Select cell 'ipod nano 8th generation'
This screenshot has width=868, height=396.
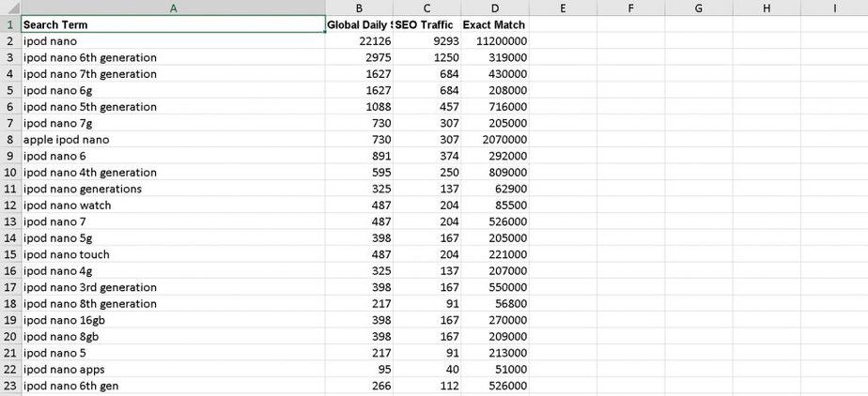click(x=173, y=304)
